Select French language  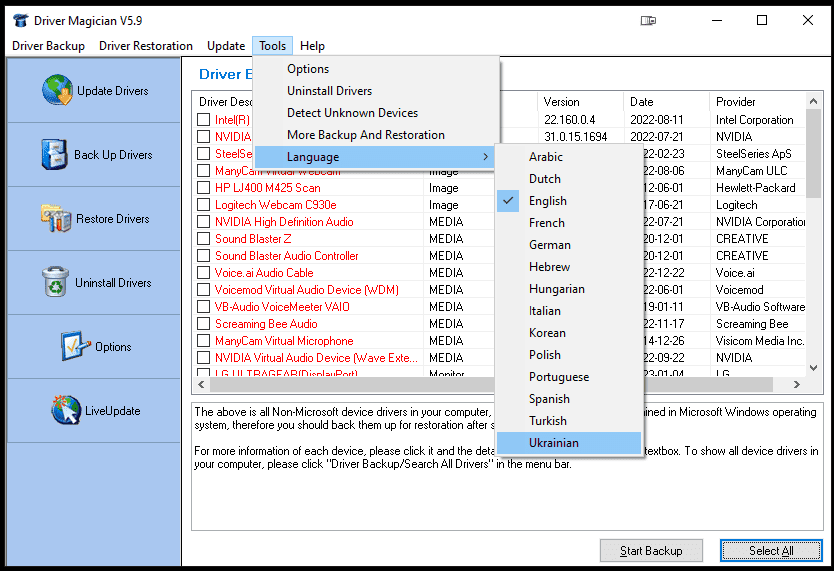tap(569, 223)
